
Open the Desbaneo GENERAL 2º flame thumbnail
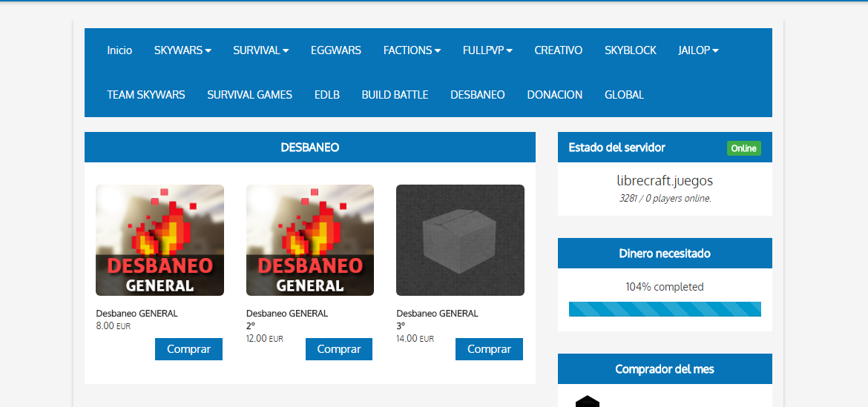click(310, 240)
